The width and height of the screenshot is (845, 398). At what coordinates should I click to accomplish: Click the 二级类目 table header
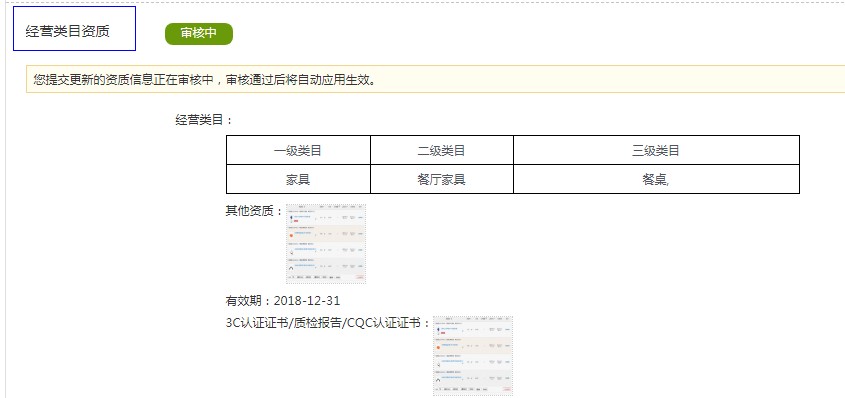(x=442, y=150)
